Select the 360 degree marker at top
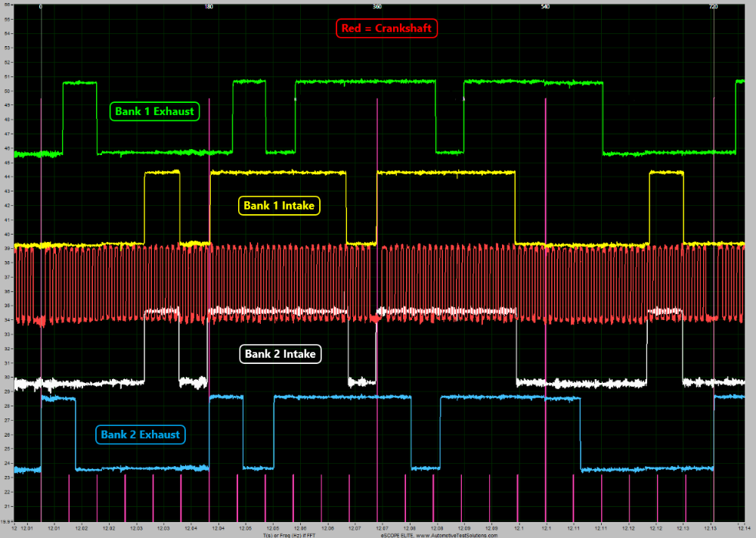 (377, 6)
